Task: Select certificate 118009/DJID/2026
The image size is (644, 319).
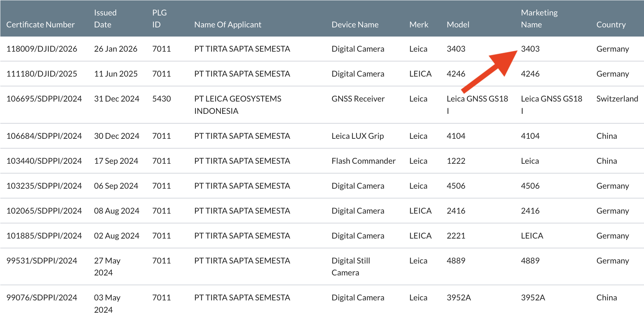Action: point(41,49)
